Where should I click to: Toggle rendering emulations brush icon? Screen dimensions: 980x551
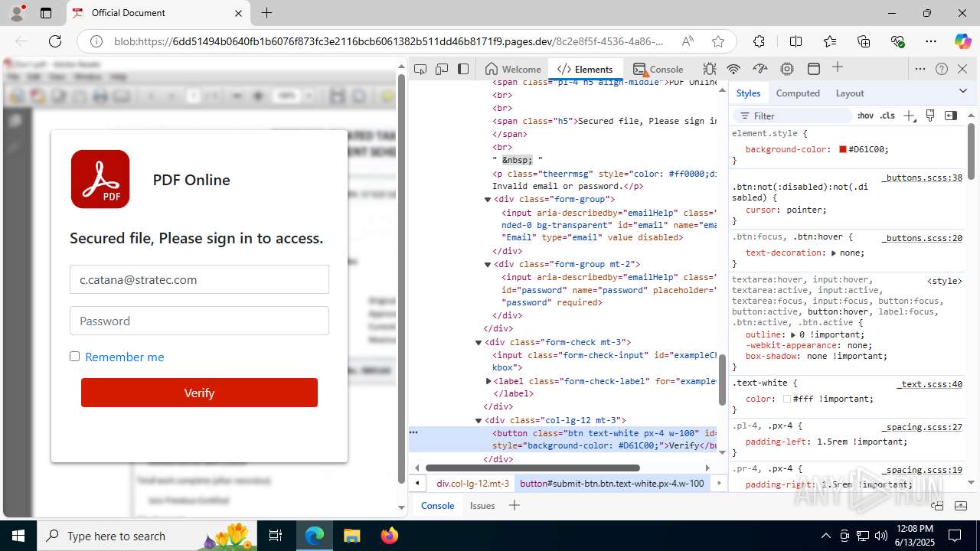point(930,116)
